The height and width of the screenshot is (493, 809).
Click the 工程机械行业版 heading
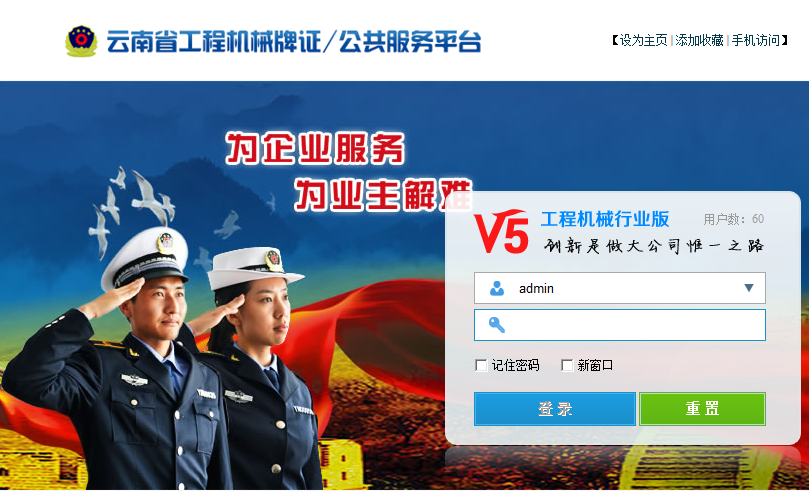coord(605,219)
